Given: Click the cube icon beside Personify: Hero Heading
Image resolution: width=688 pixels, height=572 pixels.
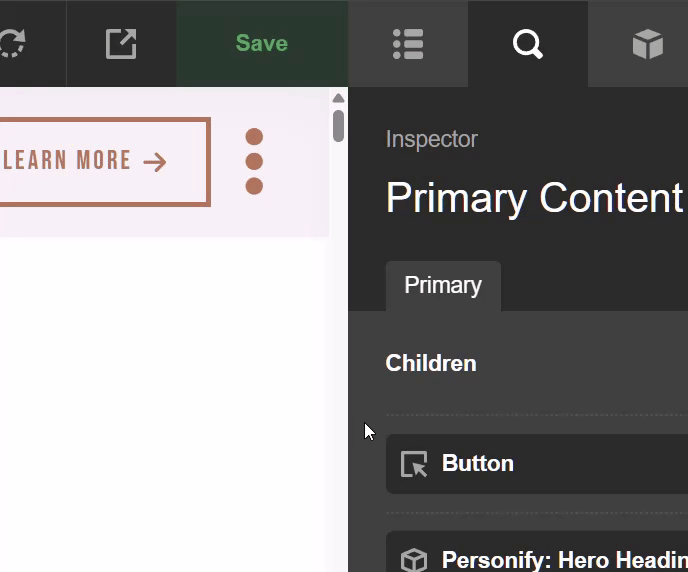Looking at the screenshot, I should point(413,559).
